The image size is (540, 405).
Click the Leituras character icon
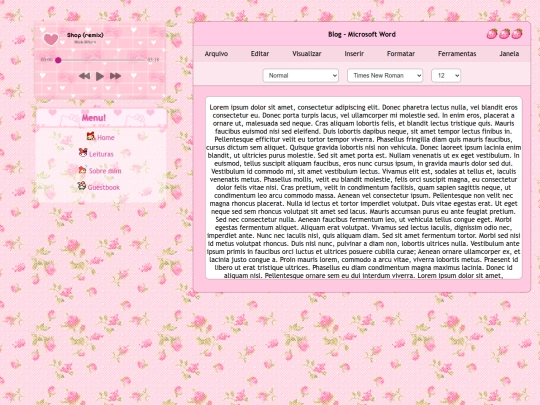click(83, 153)
